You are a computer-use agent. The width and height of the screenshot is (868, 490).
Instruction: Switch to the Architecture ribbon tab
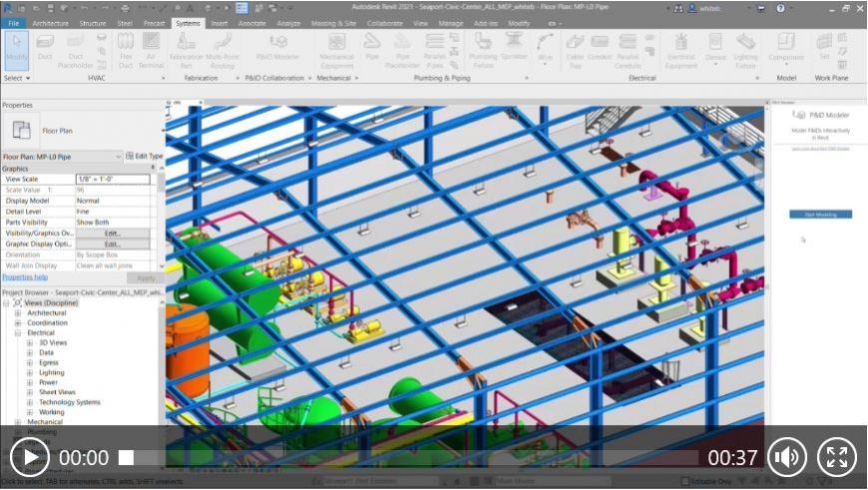[x=50, y=23]
